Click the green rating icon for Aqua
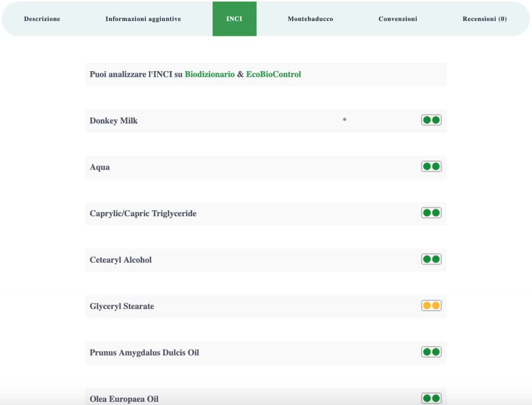This screenshot has width=532, height=405. click(x=431, y=167)
